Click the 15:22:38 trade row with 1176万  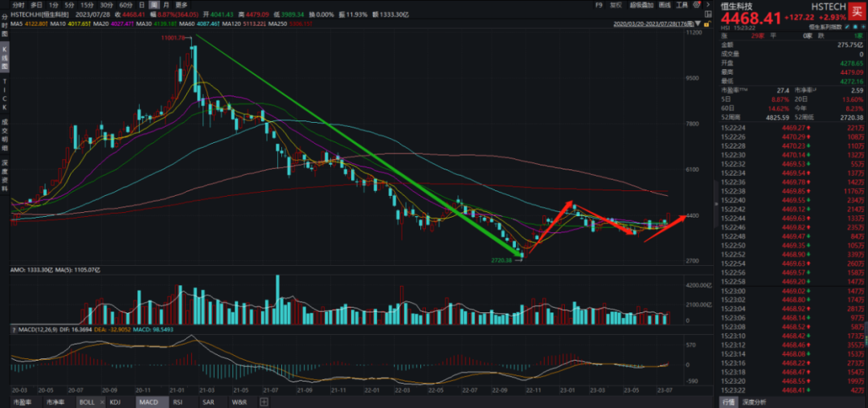pos(792,191)
